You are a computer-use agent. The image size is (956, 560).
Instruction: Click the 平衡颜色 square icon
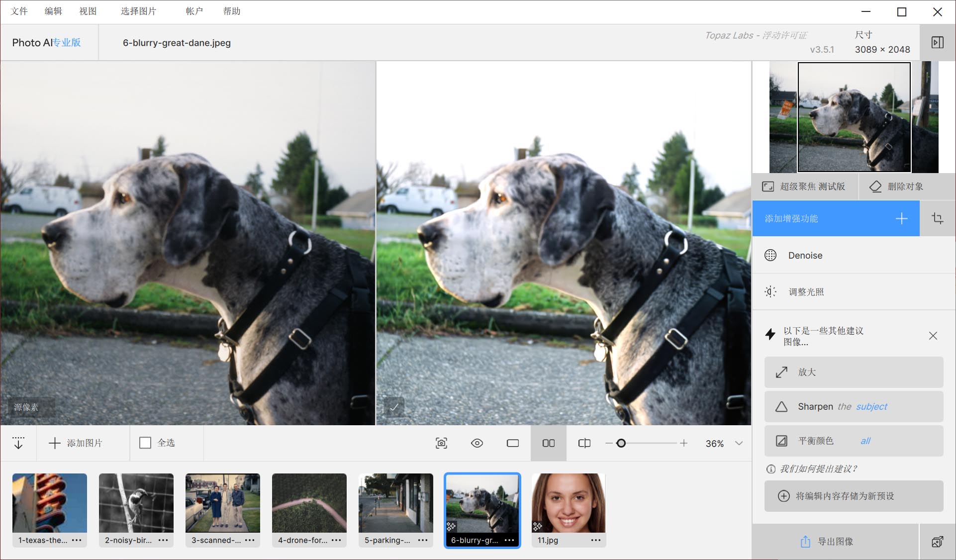pos(782,441)
